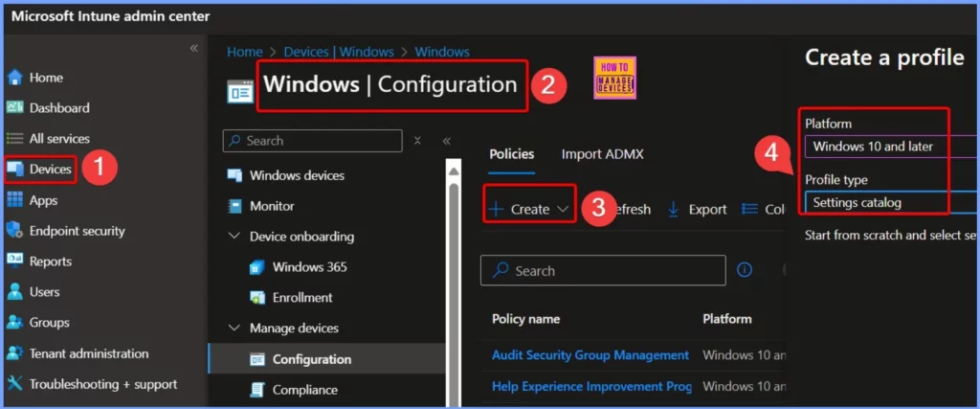Click the Users person icon

click(x=15, y=292)
